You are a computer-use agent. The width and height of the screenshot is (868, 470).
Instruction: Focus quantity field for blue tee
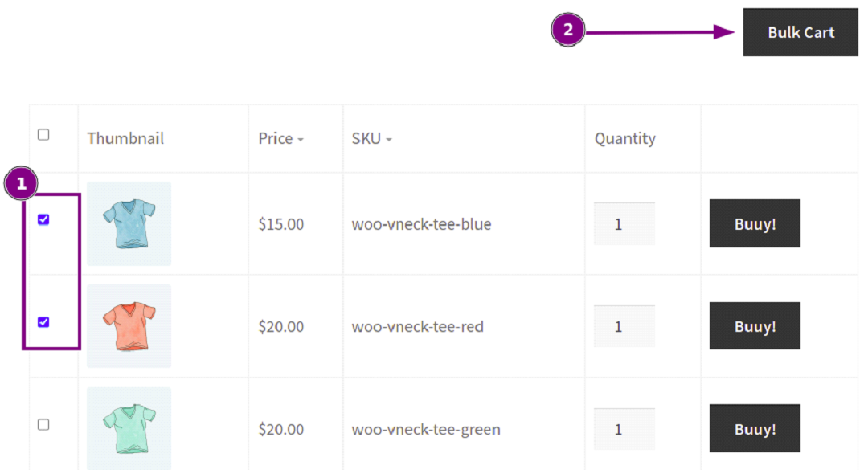(x=624, y=223)
